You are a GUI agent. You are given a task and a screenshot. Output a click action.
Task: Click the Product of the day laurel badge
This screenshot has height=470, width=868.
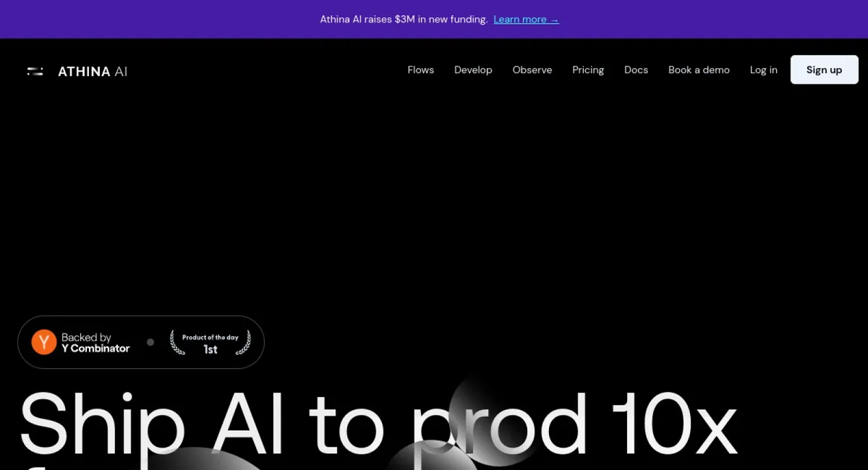pyautogui.click(x=210, y=343)
